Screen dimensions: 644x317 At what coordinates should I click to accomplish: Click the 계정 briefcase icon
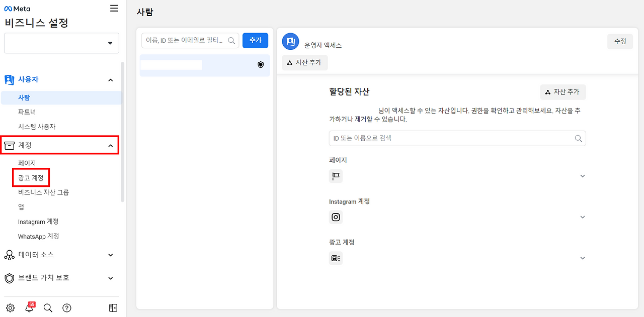click(9, 145)
